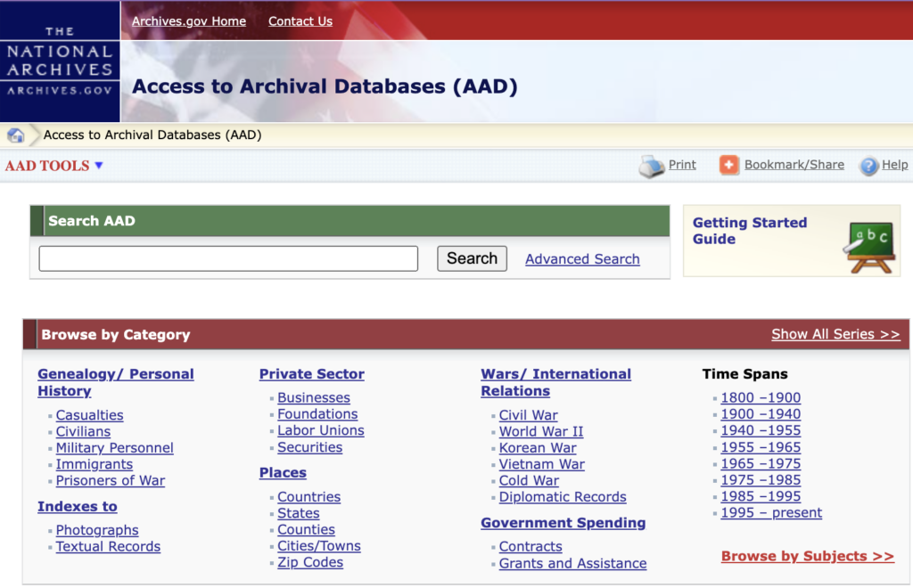Browse the Civilians category
This screenshot has width=913, height=588.
point(83,431)
